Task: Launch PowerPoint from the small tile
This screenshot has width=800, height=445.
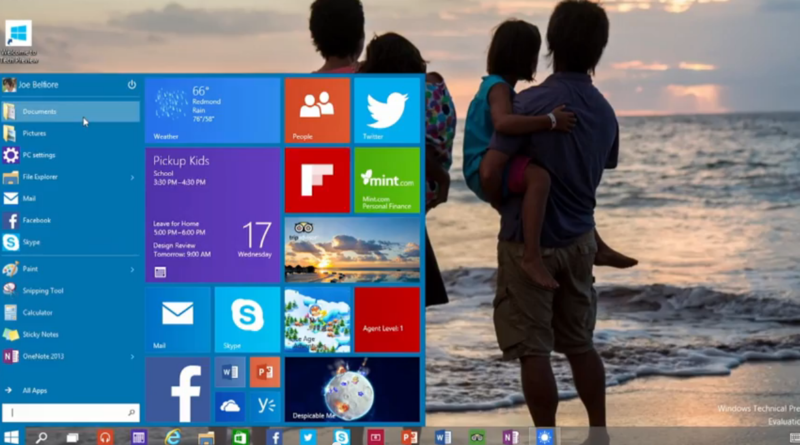Action: 265,372
